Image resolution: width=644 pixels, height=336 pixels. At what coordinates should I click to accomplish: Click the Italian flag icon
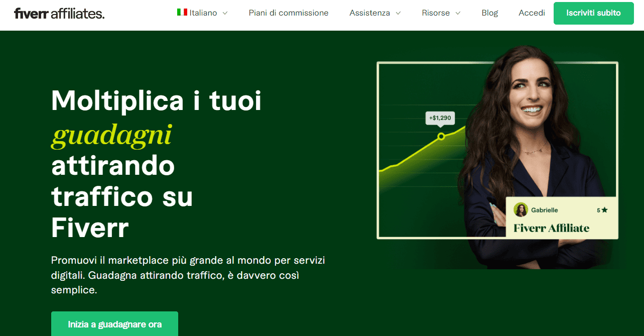(x=182, y=13)
